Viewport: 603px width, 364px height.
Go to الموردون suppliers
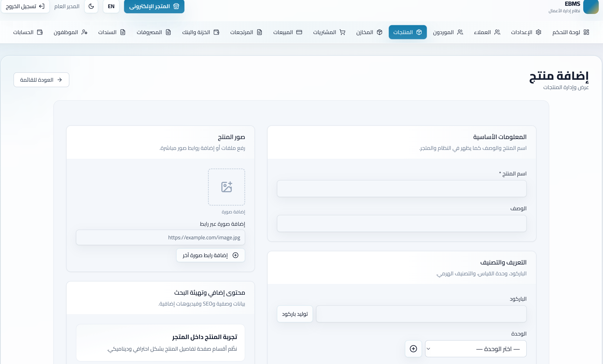click(448, 32)
